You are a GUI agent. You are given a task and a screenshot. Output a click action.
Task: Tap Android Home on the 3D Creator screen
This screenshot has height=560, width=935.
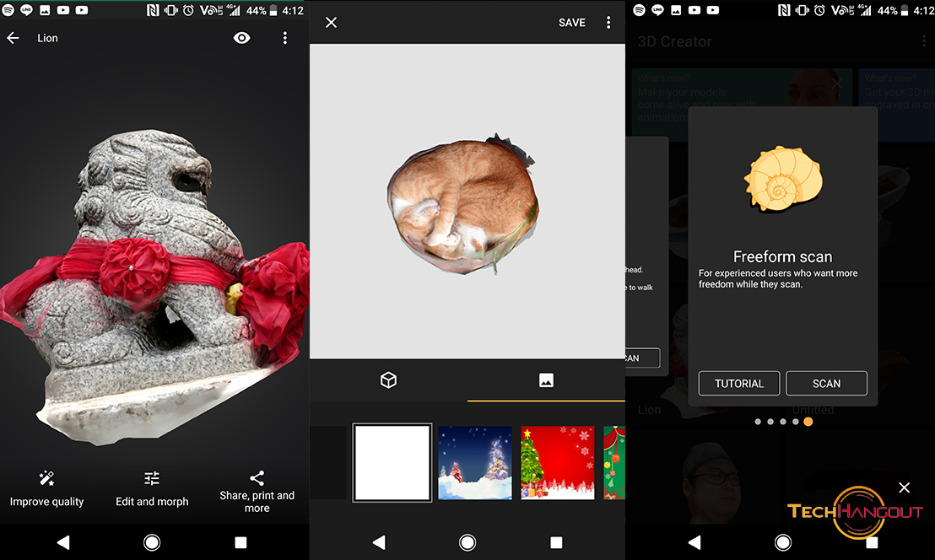pos(783,542)
